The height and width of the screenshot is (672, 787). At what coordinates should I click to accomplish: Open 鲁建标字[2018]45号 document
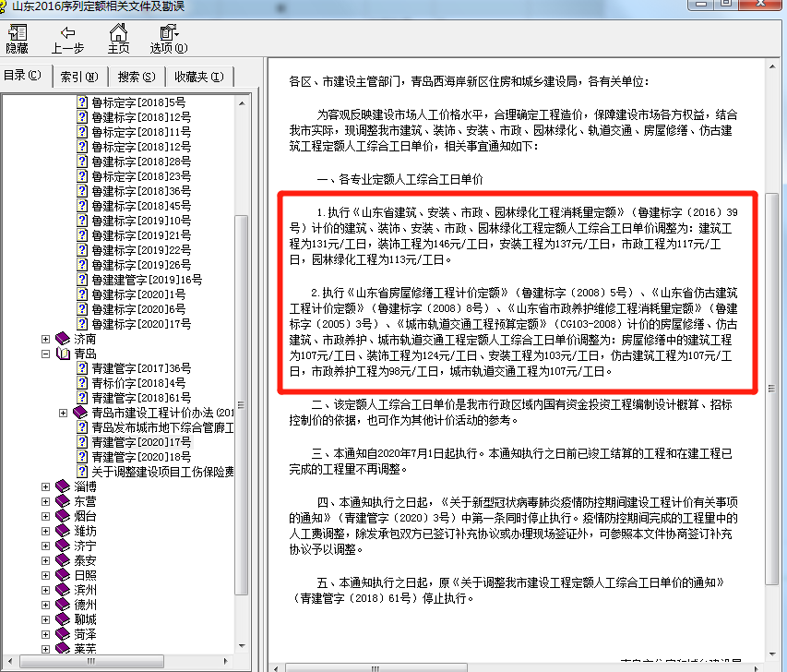[141, 206]
